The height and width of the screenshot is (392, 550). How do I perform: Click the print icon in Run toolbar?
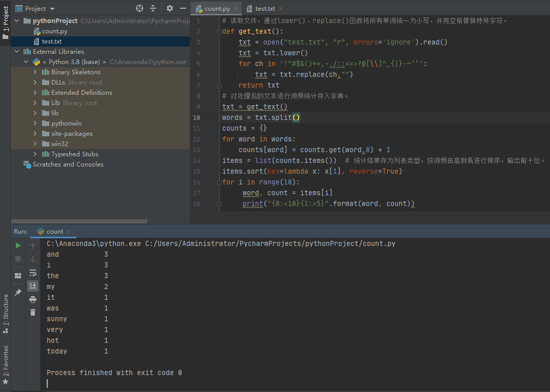coord(33,299)
